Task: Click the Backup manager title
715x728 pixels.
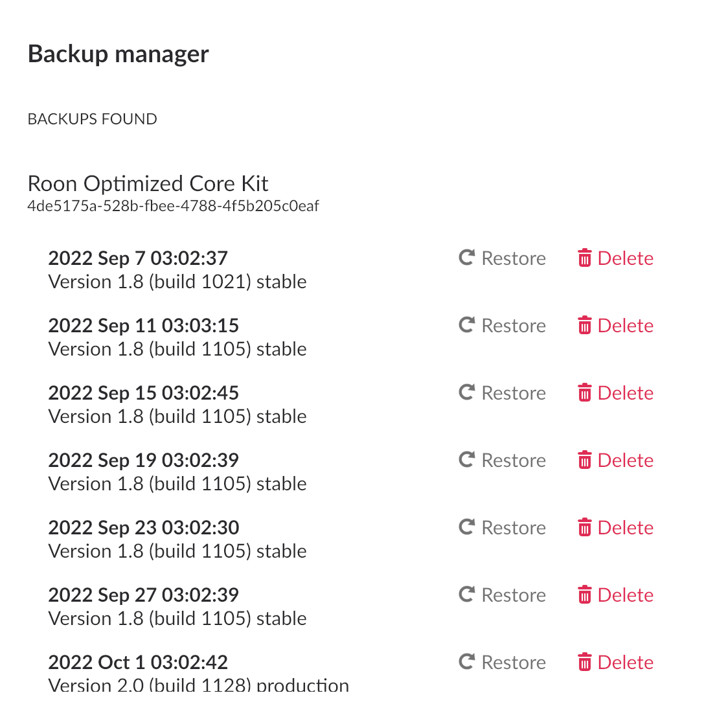Action: pos(119,54)
